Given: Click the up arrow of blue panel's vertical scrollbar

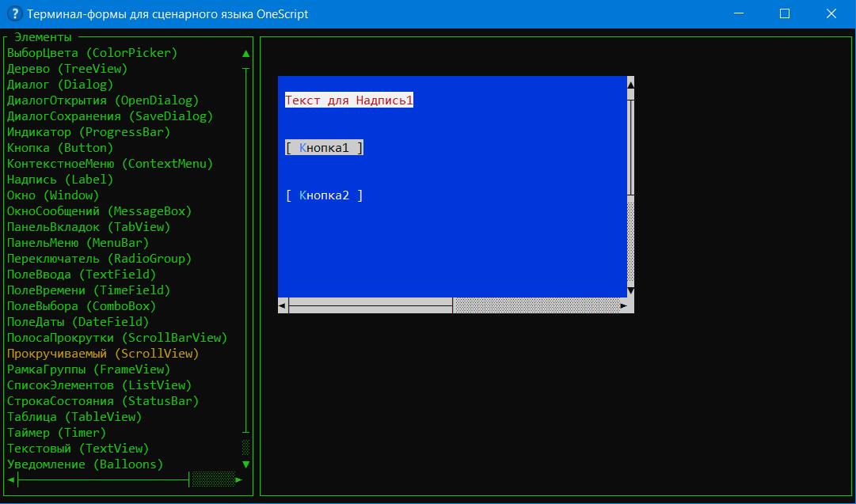Looking at the screenshot, I should tap(630, 84).
